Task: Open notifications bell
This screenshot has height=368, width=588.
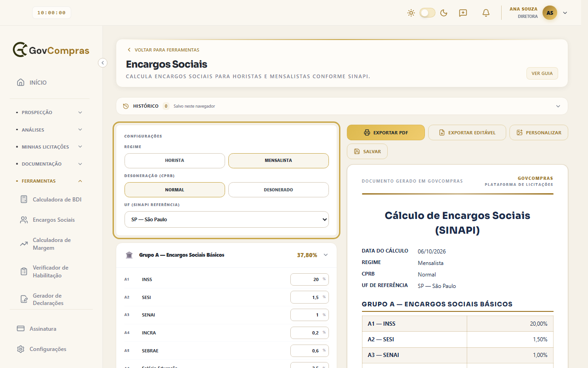Action: tap(486, 13)
